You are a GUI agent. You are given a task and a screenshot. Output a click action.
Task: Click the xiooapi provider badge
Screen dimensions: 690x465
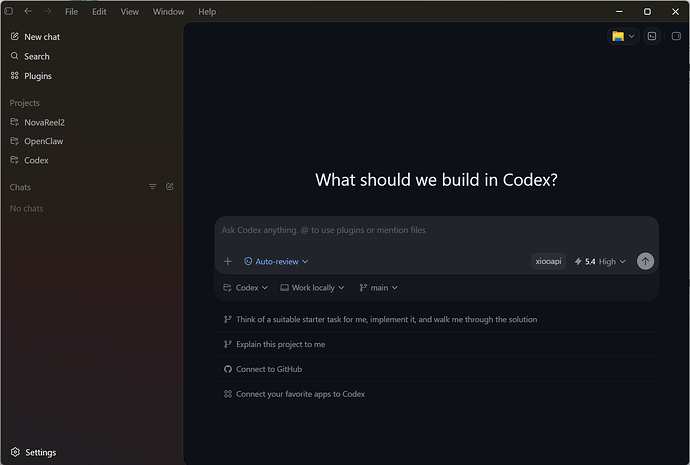(548, 261)
